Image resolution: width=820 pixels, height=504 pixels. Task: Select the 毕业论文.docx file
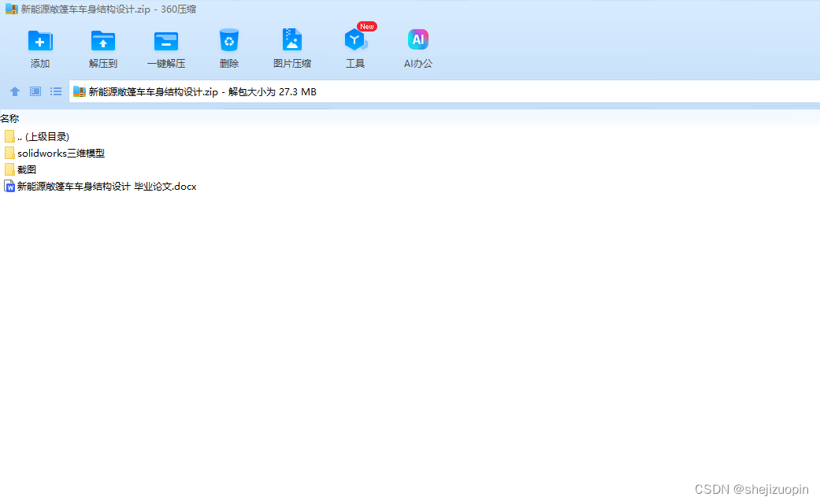click(x=100, y=186)
